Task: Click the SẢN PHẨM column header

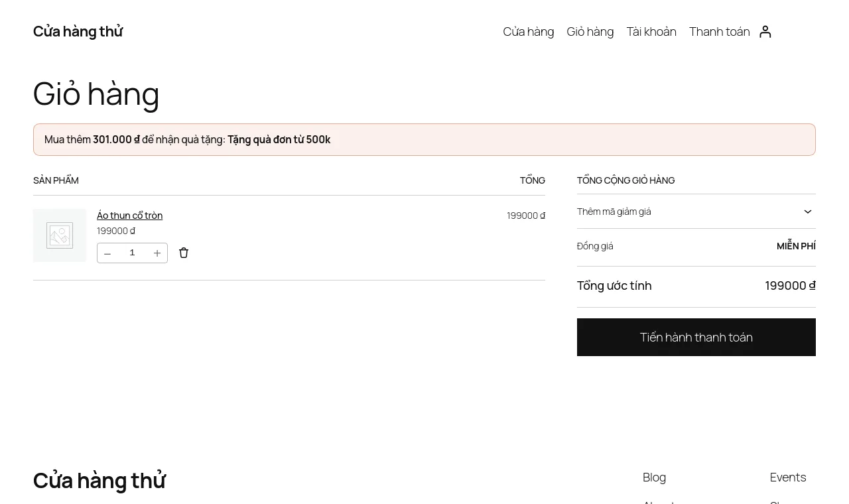Action: [x=56, y=180]
